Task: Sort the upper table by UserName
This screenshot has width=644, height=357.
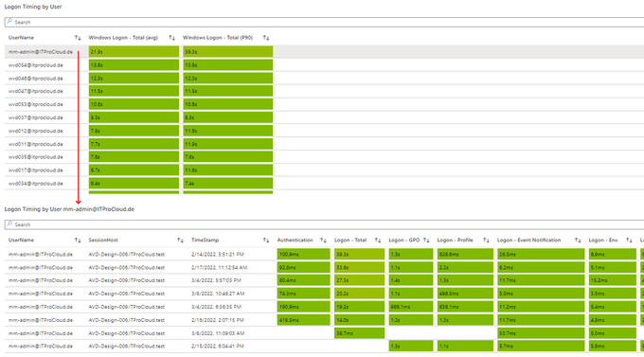Action: click(78, 38)
